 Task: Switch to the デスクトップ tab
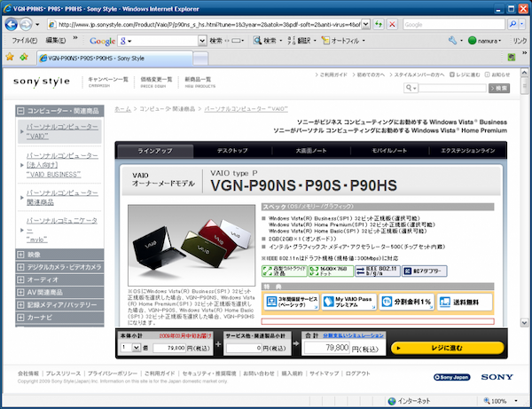click(x=232, y=150)
